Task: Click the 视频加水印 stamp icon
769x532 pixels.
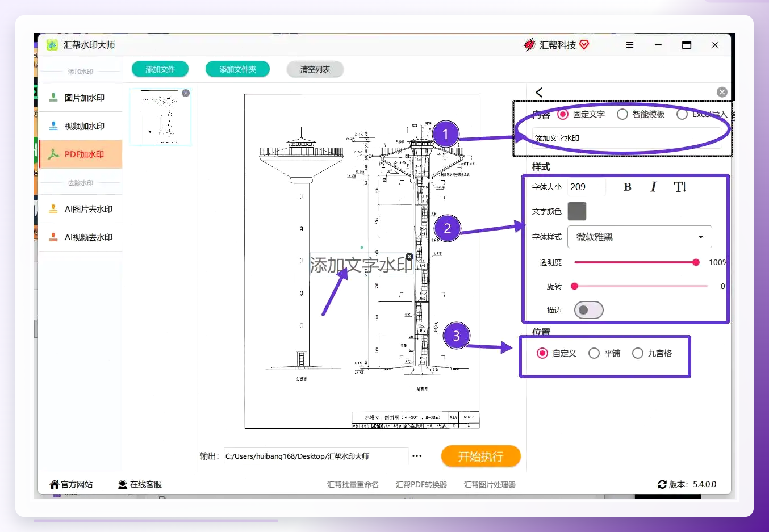Action: point(53,126)
